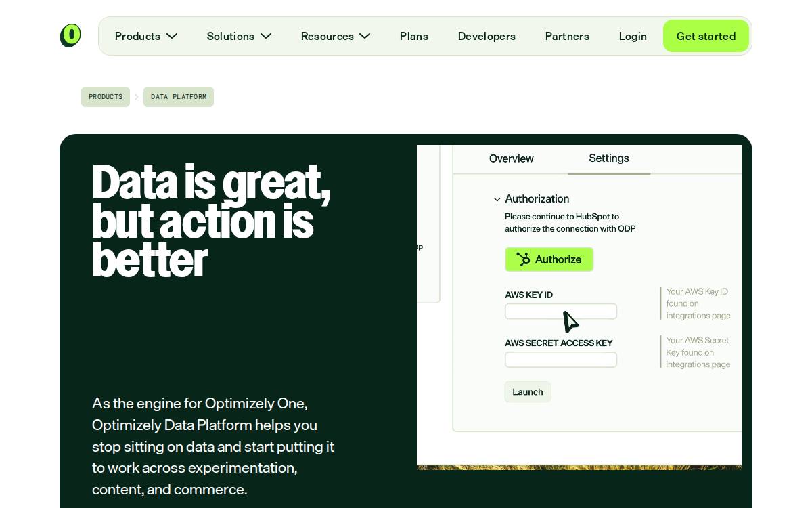The width and height of the screenshot is (812, 508).
Task: Select the Data Platform breadcrumb
Action: tap(179, 97)
